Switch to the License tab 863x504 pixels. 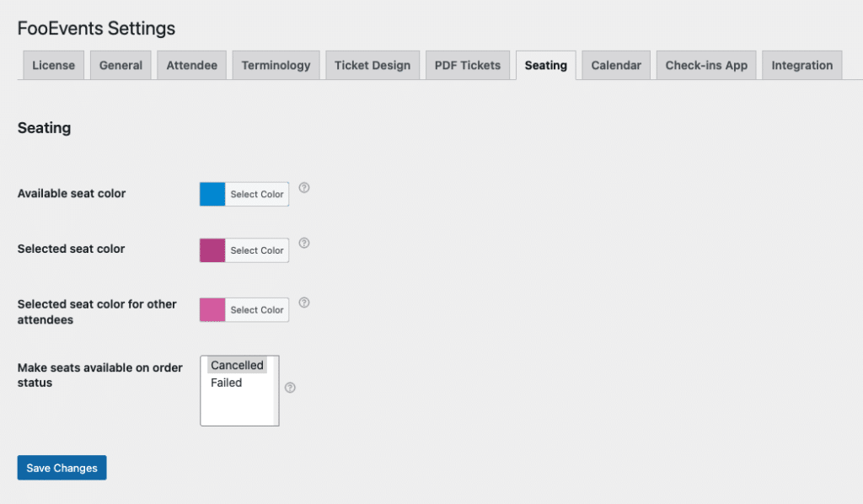pyautogui.click(x=53, y=64)
